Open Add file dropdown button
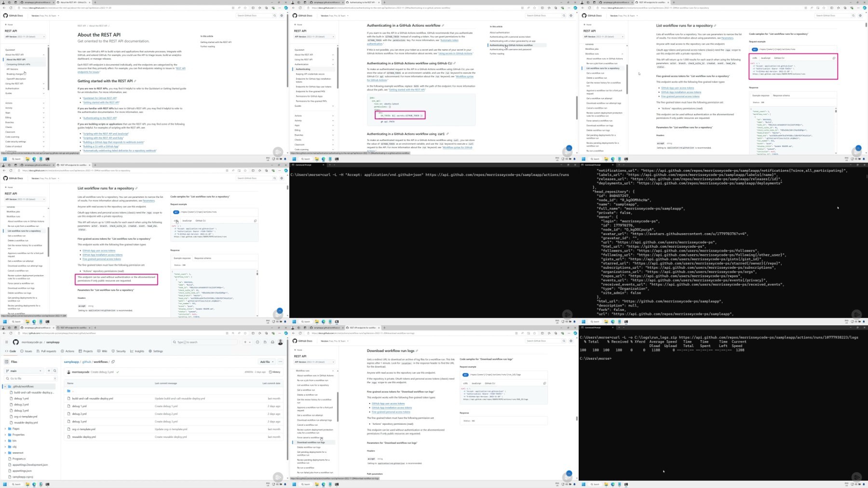Screen dimensions: 868x488 [267, 362]
